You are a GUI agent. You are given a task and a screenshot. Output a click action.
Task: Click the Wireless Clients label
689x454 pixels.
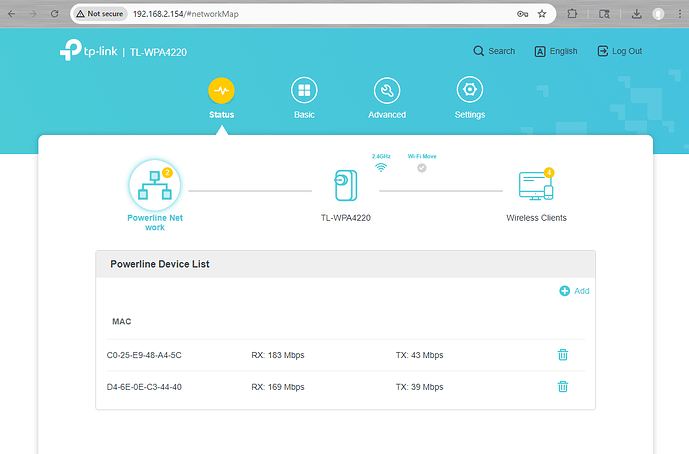[x=536, y=218]
